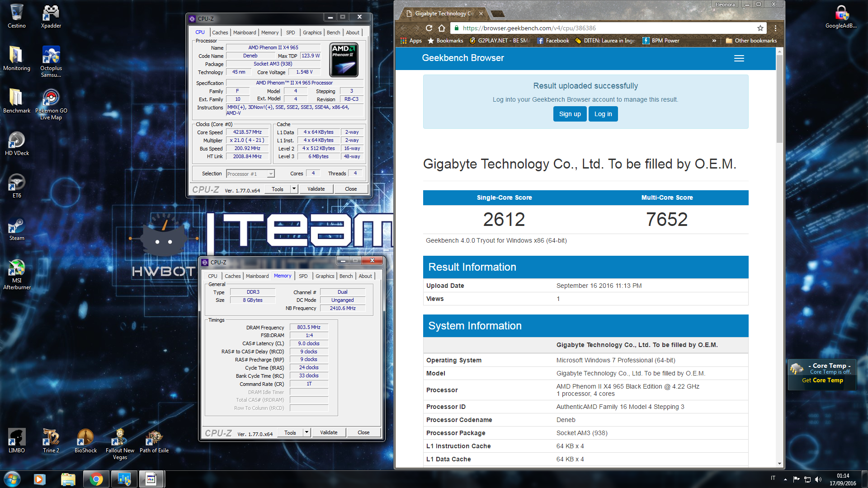This screenshot has height=488, width=868.
Task: Open the Processor #1 selection dropdown
Action: point(250,174)
